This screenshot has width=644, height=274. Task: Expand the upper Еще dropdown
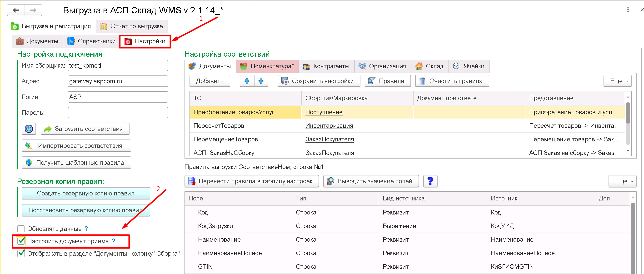pyautogui.click(x=617, y=81)
